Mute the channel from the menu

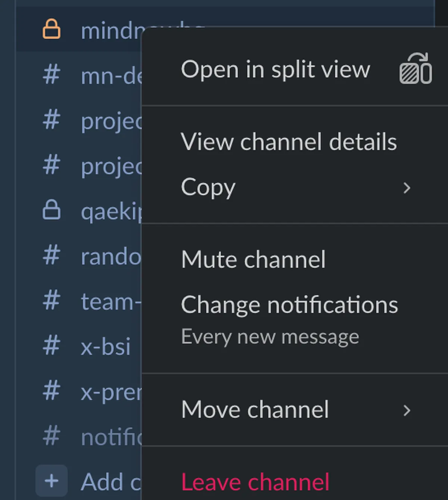[x=253, y=259]
